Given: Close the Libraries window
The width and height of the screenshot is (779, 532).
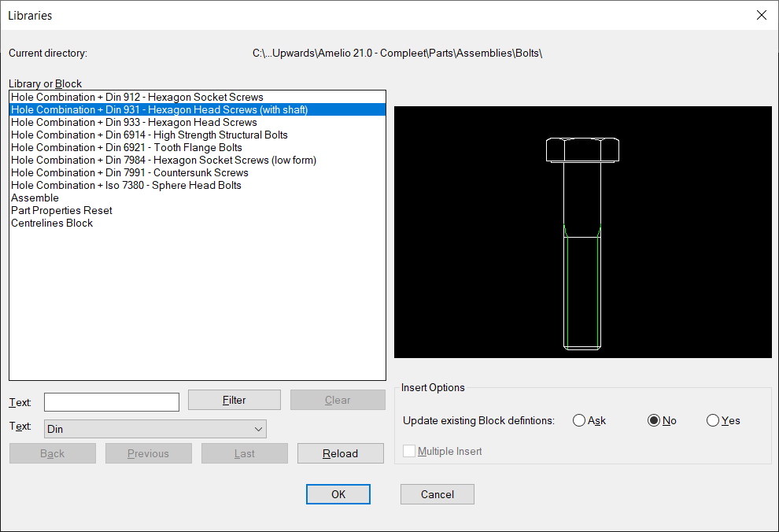Looking at the screenshot, I should pyautogui.click(x=761, y=16).
